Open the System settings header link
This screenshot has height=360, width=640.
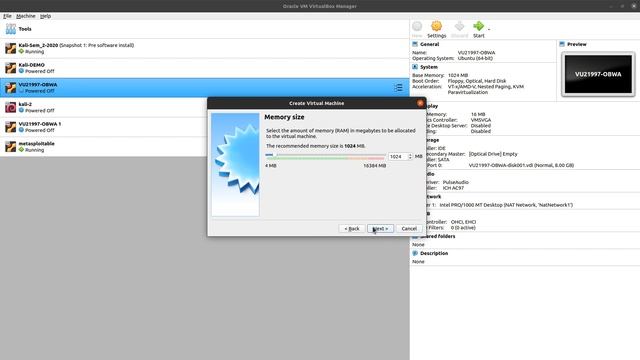(x=429, y=67)
